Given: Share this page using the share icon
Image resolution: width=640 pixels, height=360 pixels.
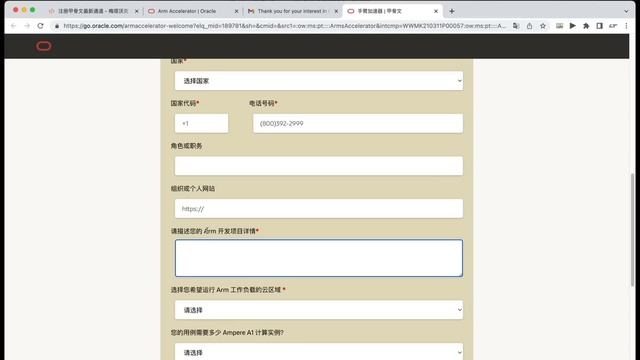Looking at the screenshot, I should pos(529,26).
